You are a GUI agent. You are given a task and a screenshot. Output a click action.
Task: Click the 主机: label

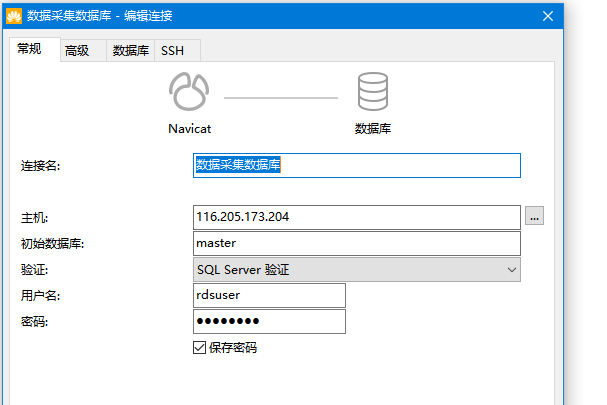point(34,218)
